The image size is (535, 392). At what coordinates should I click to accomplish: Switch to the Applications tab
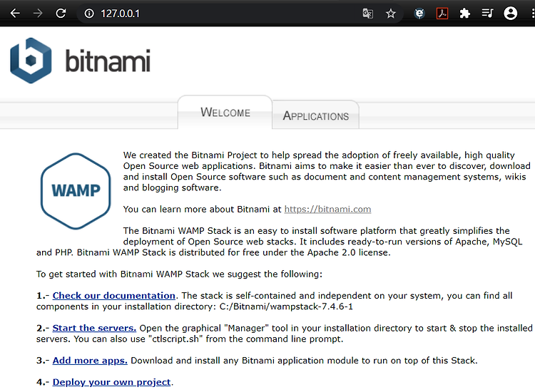[315, 115]
